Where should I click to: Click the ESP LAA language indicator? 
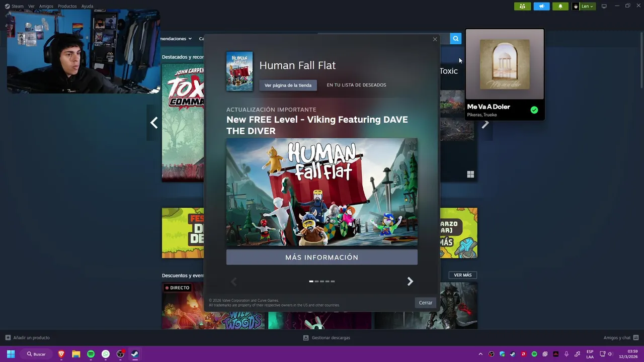(590, 354)
